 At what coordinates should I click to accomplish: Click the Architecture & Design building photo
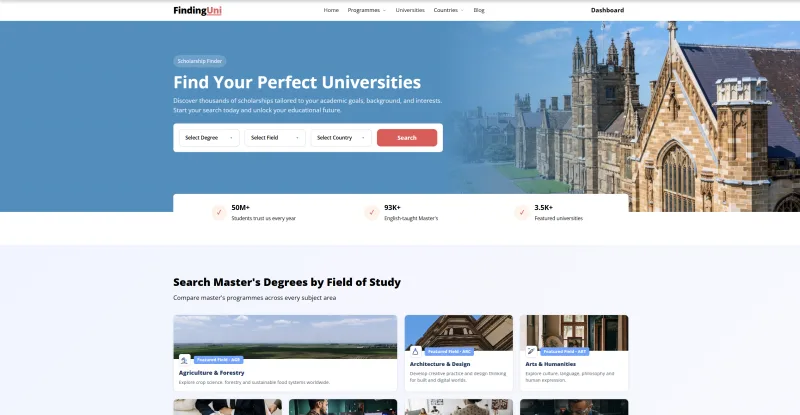tap(459, 332)
